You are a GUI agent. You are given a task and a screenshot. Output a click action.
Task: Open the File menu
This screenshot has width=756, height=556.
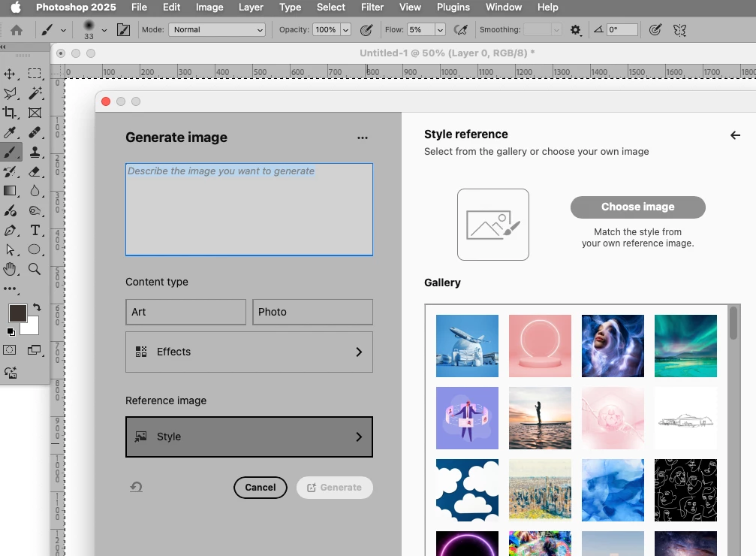(140, 8)
